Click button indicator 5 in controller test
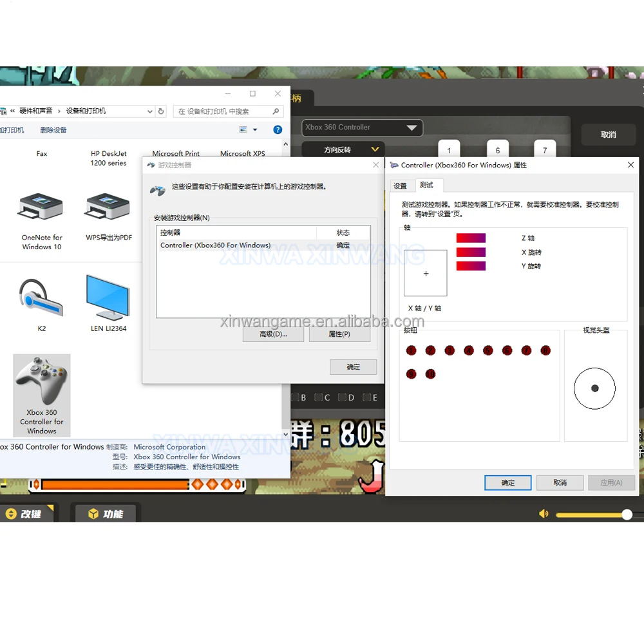The height and width of the screenshot is (644, 644). [488, 350]
